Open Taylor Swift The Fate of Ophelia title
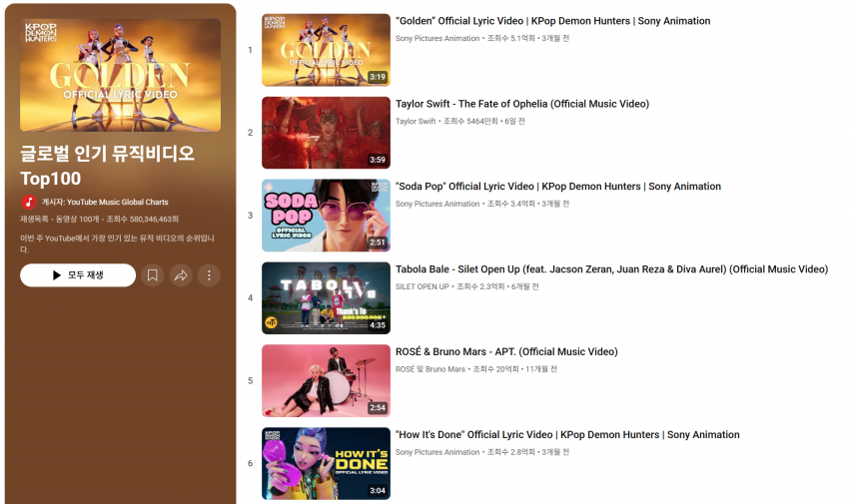849x504 pixels. [x=522, y=104]
